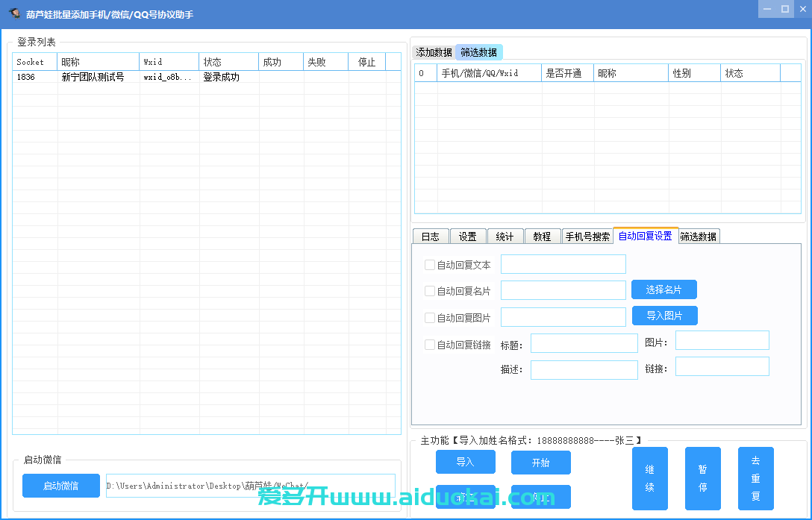Click the 状态 header in the 登录列表 table
The width and height of the screenshot is (812, 520).
229,62
